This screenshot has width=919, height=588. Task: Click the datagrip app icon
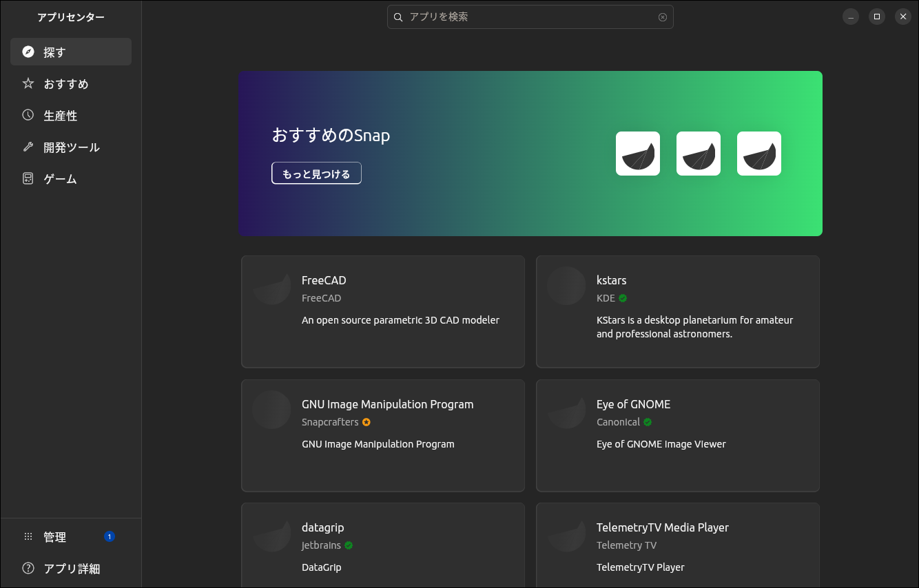pyautogui.click(x=271, y=533)
